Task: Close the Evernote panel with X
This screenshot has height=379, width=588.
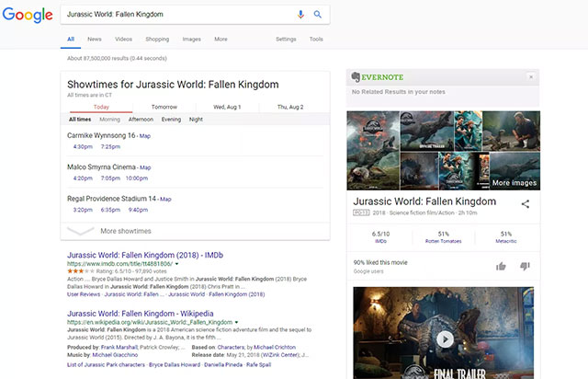Action: [530, 76]
